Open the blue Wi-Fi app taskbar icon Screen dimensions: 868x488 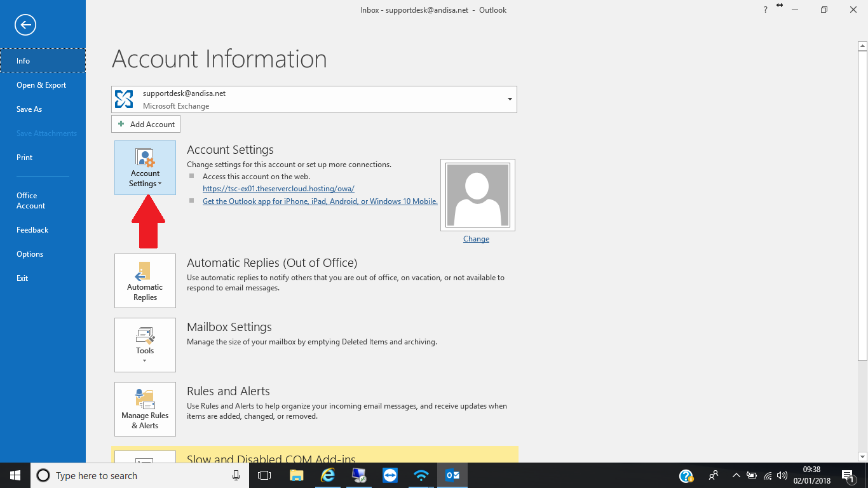click(421, 475)
